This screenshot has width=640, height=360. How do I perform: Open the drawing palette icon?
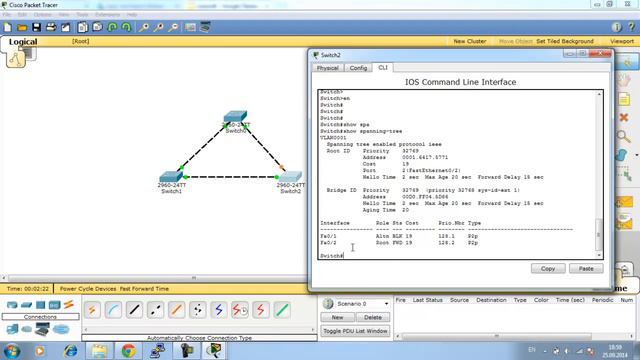pos(190,27)
